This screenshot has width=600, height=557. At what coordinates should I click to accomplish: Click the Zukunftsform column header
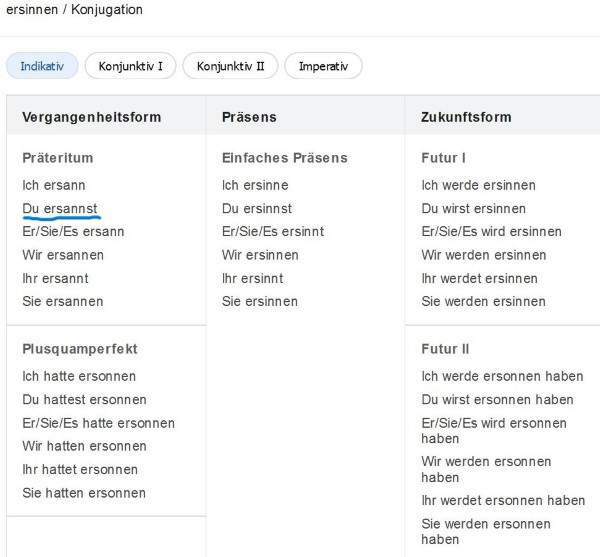[x=466, y=117]
